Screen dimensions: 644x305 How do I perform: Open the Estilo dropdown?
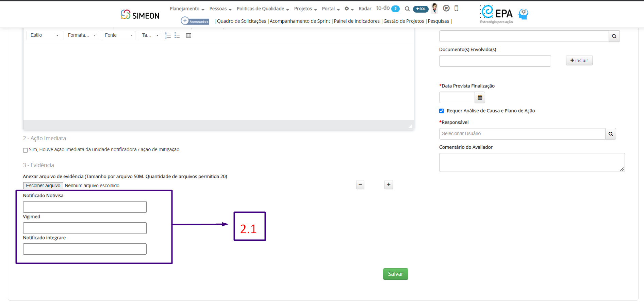44,35
